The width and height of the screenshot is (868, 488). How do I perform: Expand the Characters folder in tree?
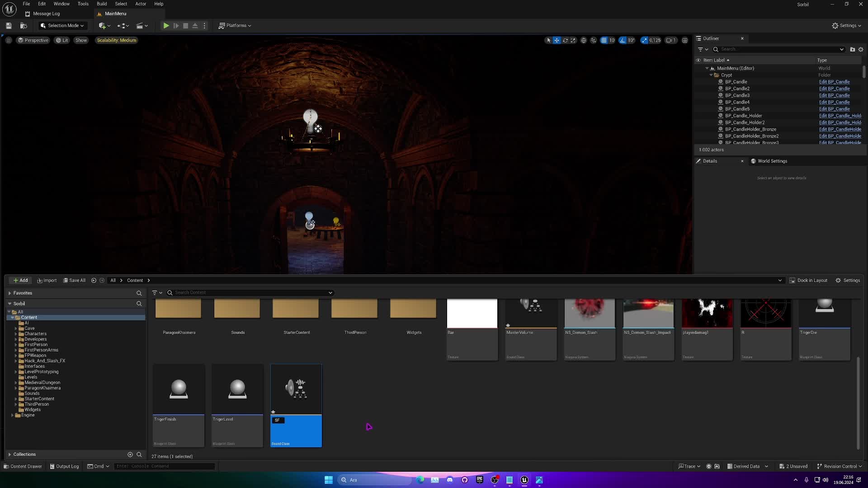[16, 334]
